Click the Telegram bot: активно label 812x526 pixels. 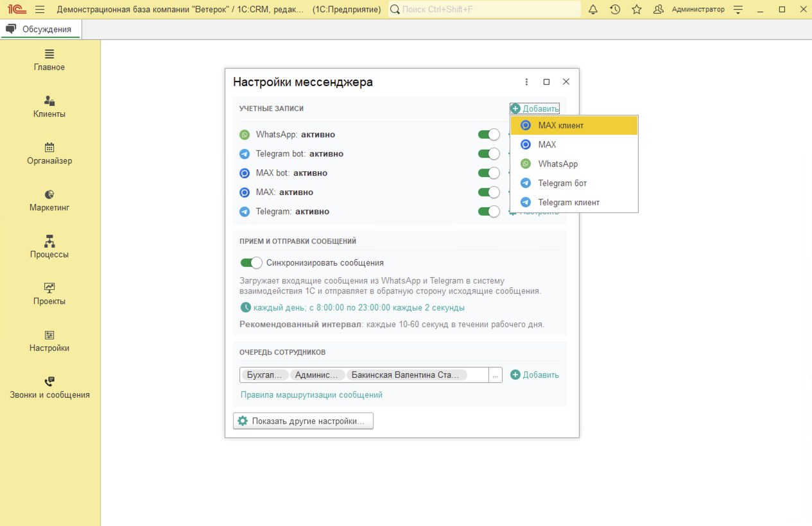pos(300,154)
